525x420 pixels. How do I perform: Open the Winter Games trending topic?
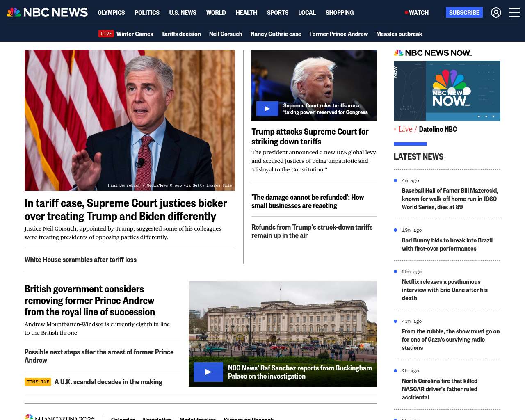[135, 34]
